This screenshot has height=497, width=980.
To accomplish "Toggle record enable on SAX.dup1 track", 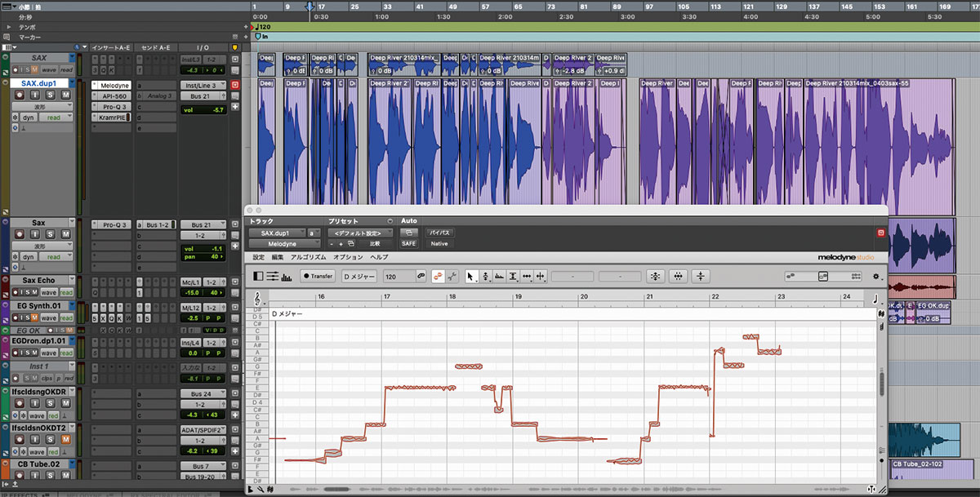I will tap(20, 95).
